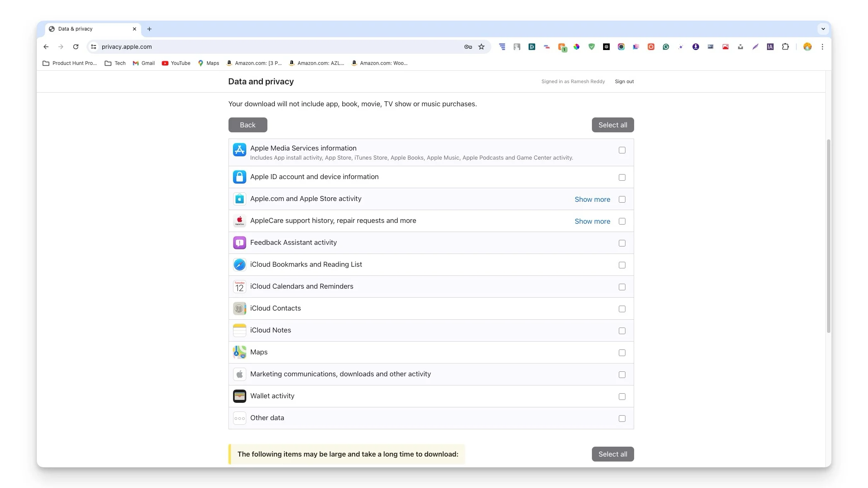Expand Show more for Apple Store activity
The width and height of the screenshot is (868, 488).
tap(592, 199)
